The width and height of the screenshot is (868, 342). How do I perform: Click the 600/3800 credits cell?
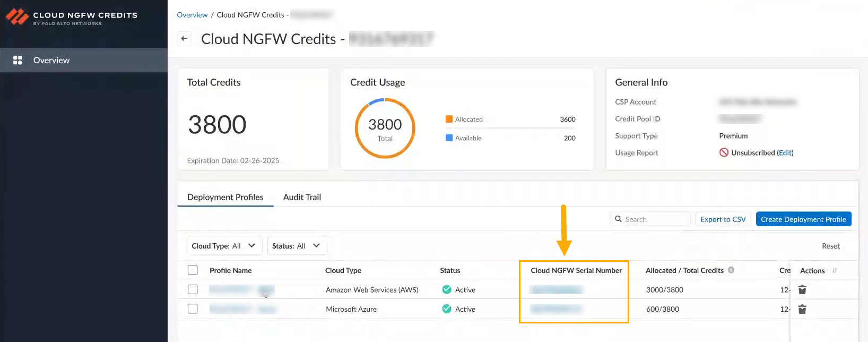663,309
